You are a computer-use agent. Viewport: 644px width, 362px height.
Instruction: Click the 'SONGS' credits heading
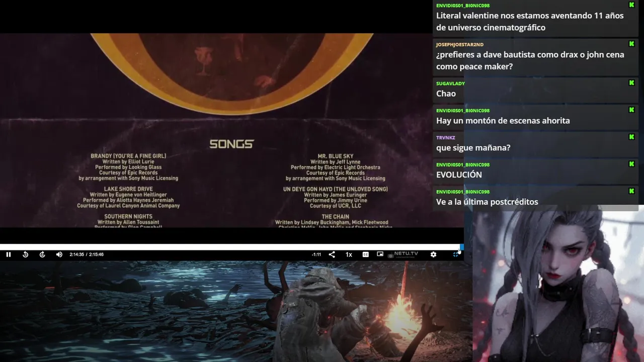[x=231, y=144]
